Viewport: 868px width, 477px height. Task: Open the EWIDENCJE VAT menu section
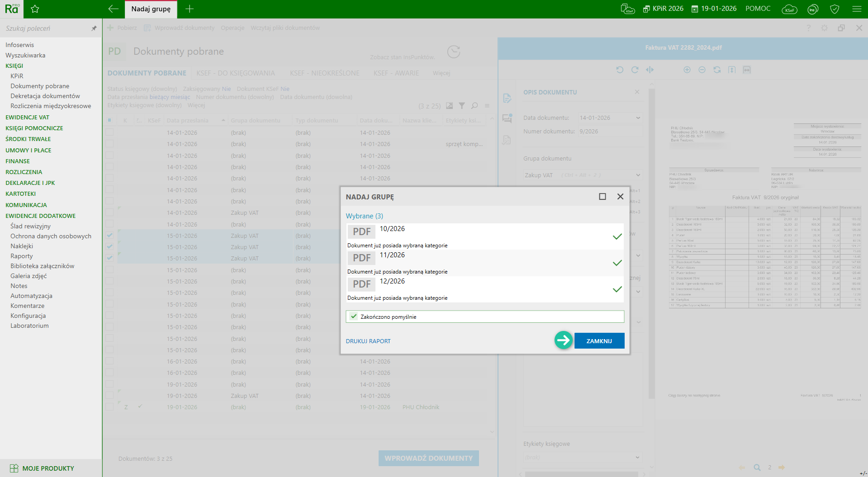tap(27, 117)
